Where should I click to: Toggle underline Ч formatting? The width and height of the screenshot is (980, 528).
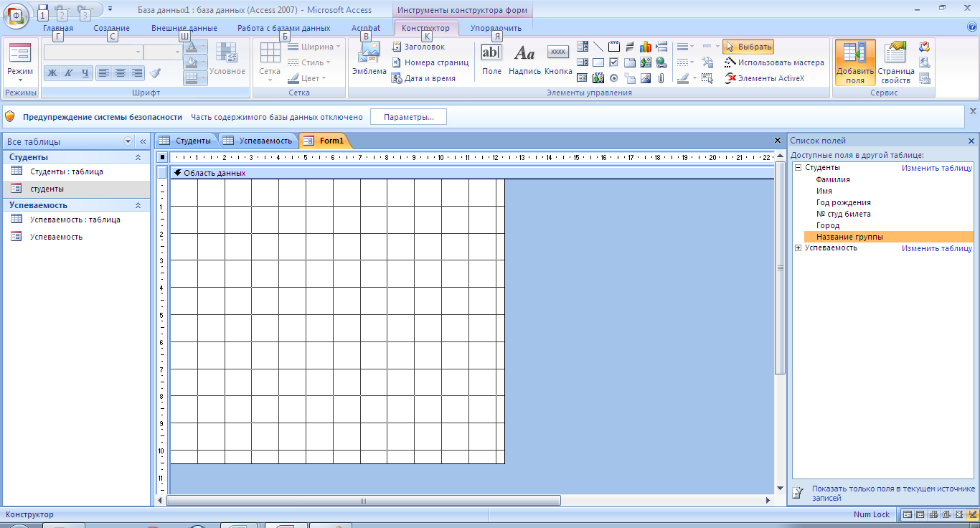pos(85,72)
